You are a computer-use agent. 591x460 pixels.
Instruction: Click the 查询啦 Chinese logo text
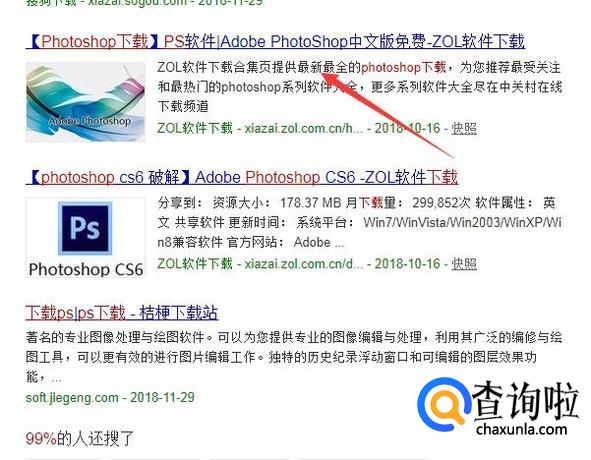pos(525,400)
